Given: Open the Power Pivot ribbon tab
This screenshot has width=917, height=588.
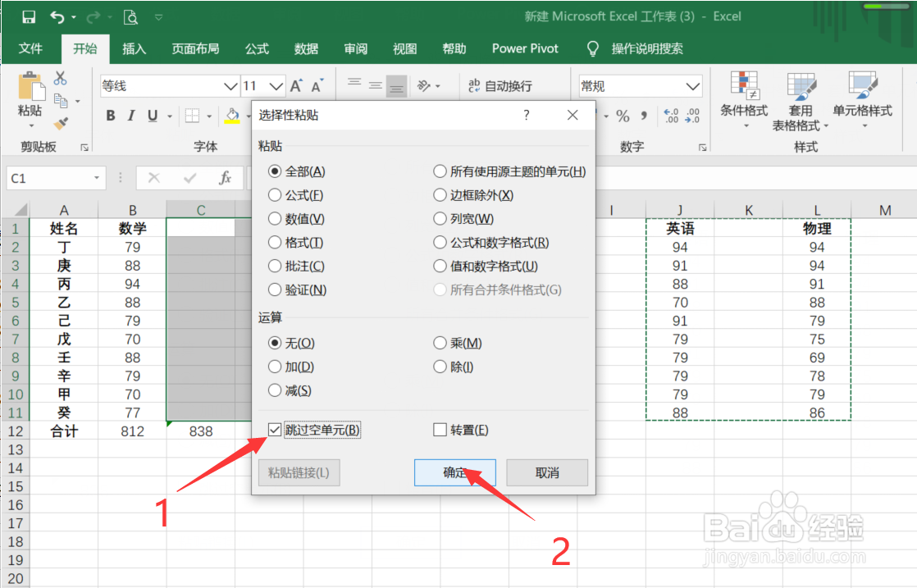Looking at the screenshot, I should coord(524,48).
